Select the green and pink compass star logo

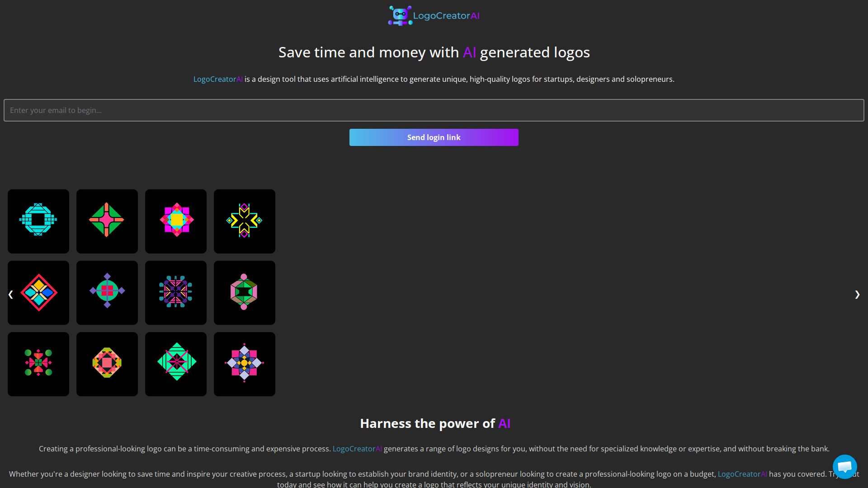(x=107, y=221)
